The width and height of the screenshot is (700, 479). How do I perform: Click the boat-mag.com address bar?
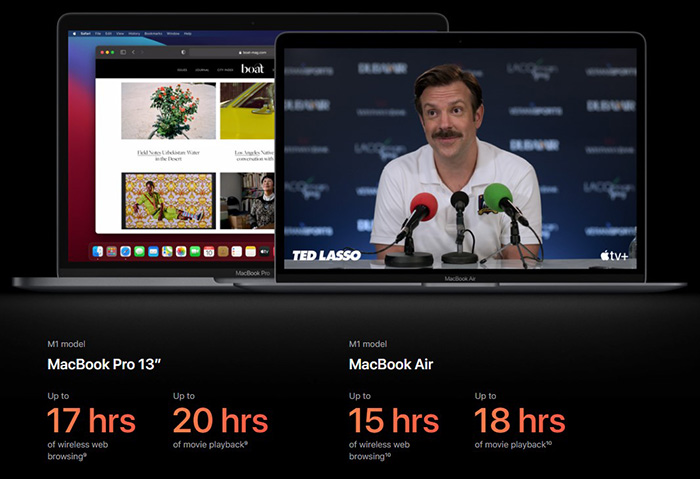(232, 52)
